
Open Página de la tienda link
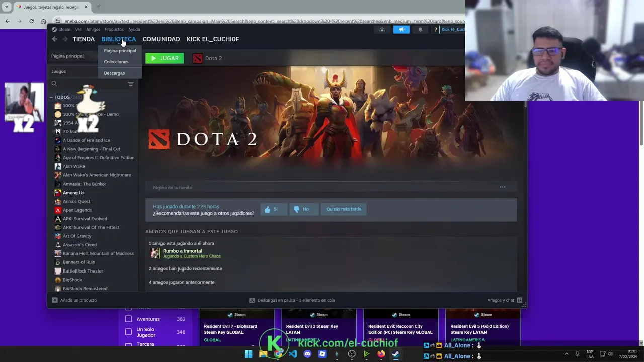tap(172, 188)
